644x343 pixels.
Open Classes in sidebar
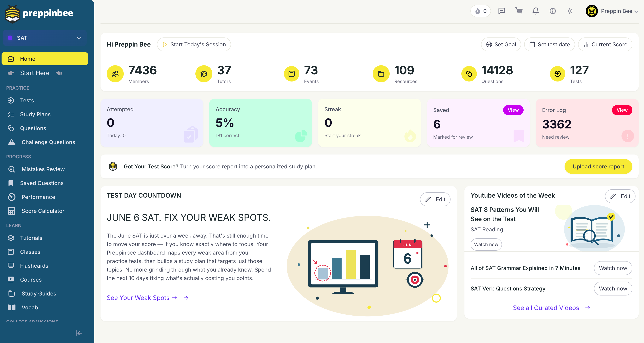pyautogui.click(x=45, y=252)
